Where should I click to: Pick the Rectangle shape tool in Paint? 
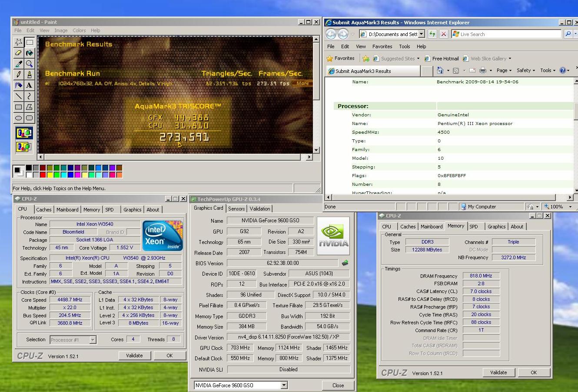click(x=18, y=107)
